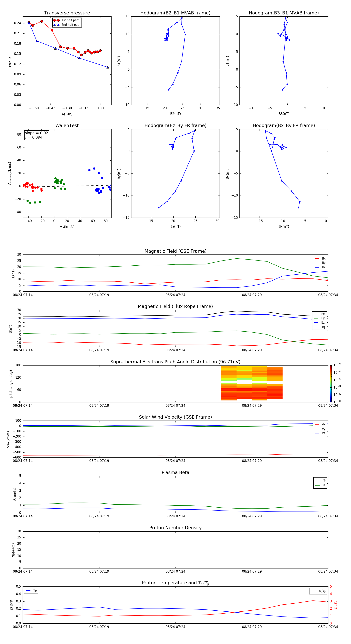Click the 'Hodogram(Bx_By FR frame)' title

[x=284, y=125]
